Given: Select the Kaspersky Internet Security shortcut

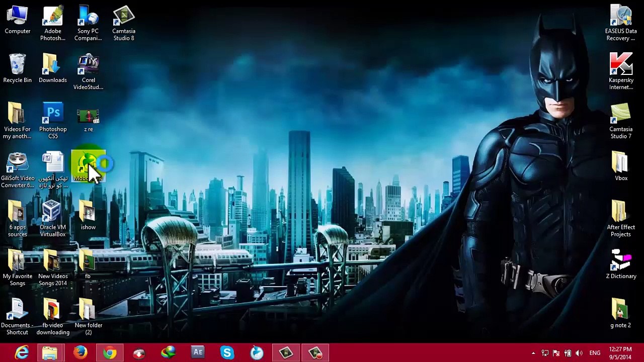Looking at the screenshot, I should 621,72.
